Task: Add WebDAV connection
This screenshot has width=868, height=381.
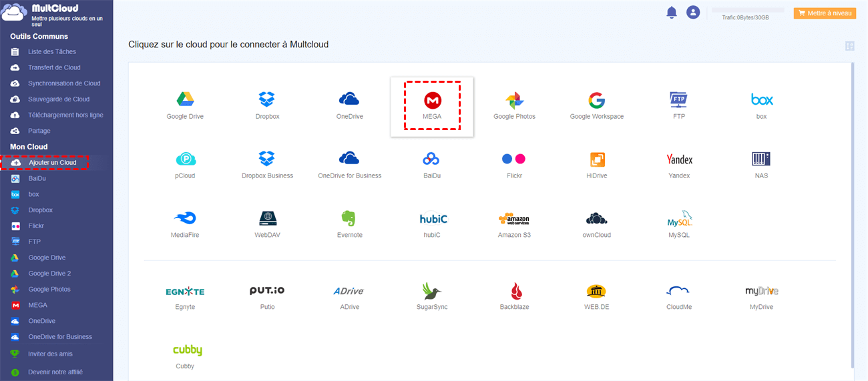Action: pos(267,218)
